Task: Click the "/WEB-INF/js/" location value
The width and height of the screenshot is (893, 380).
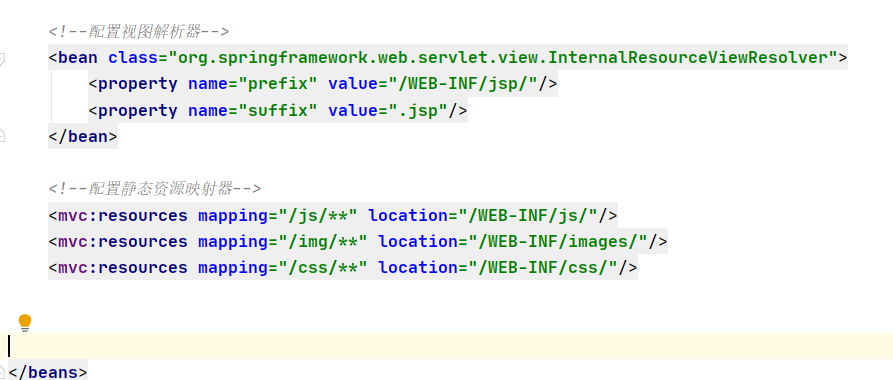Action: [x=532, y=215]
